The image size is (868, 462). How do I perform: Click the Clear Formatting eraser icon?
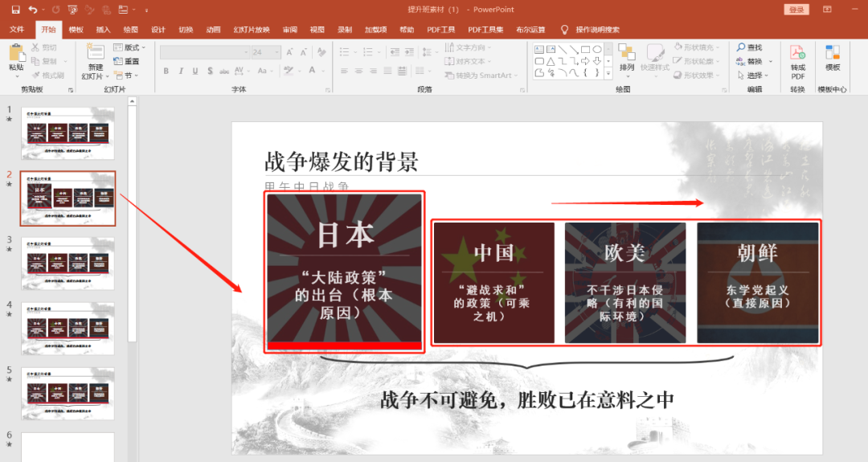tap(321, 52)
